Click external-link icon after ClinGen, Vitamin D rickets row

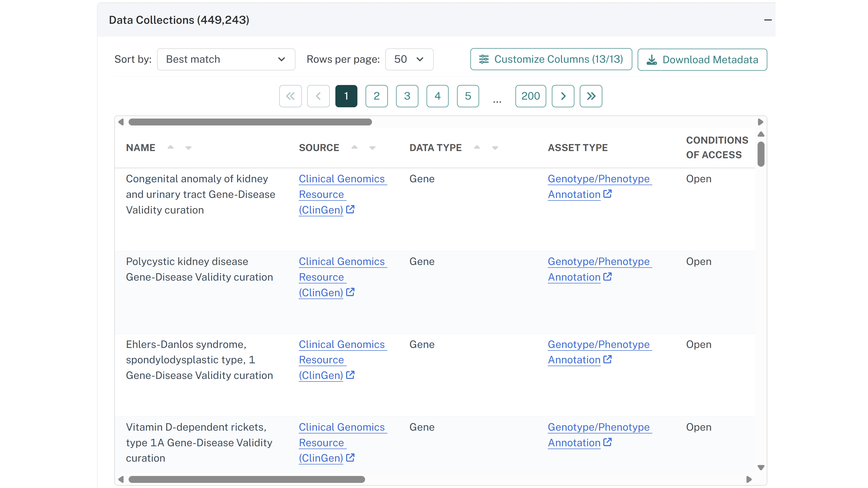click(x=350, y=458)
